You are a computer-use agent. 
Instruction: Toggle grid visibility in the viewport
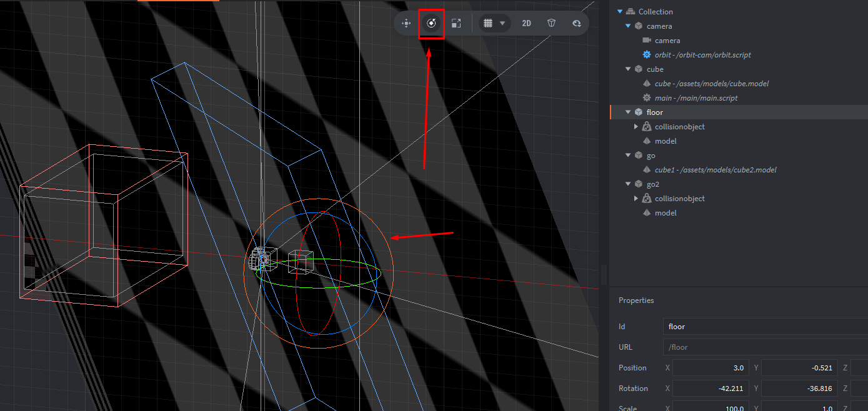pyautogui.click(x=488, y=24)
